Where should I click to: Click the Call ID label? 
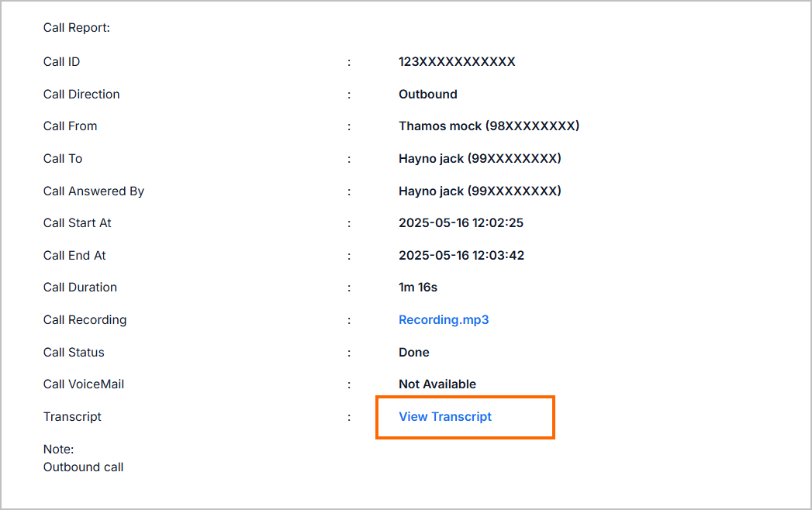click(x=61, y=61)
